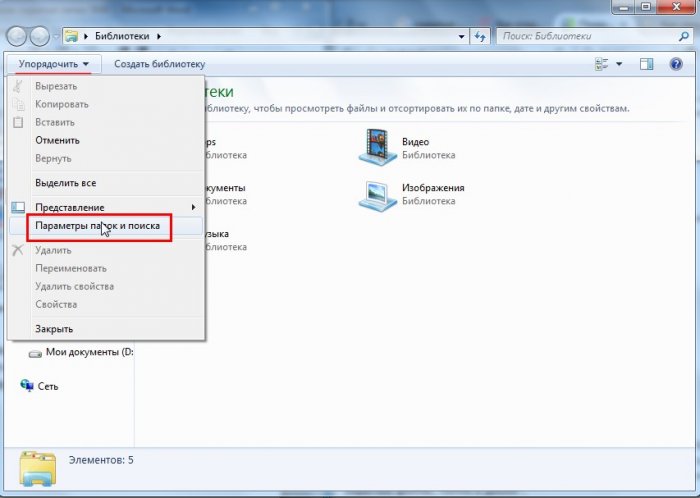Screen dimensions: 700x498
Task: Click the help question mark icon
Action: 676,64
